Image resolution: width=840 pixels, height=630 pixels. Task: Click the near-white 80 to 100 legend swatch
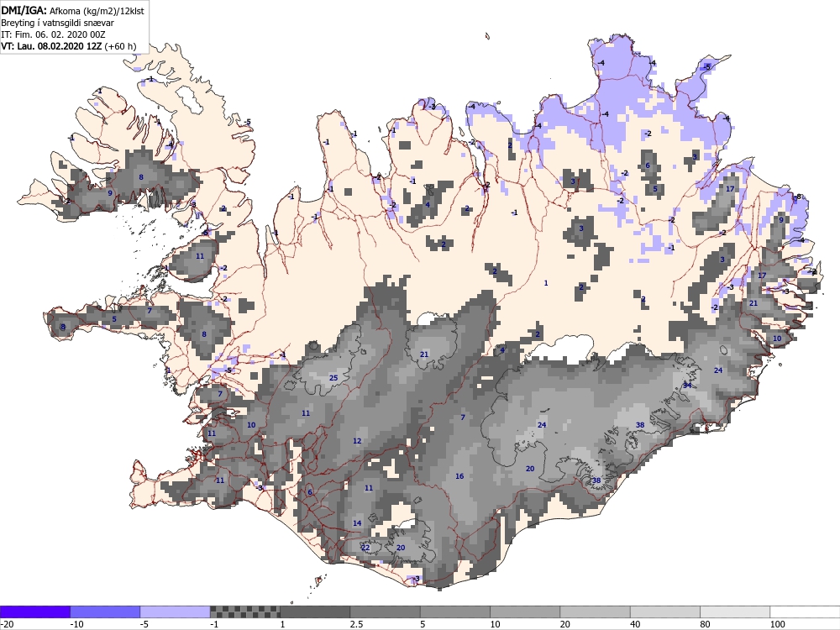point(735,612)
